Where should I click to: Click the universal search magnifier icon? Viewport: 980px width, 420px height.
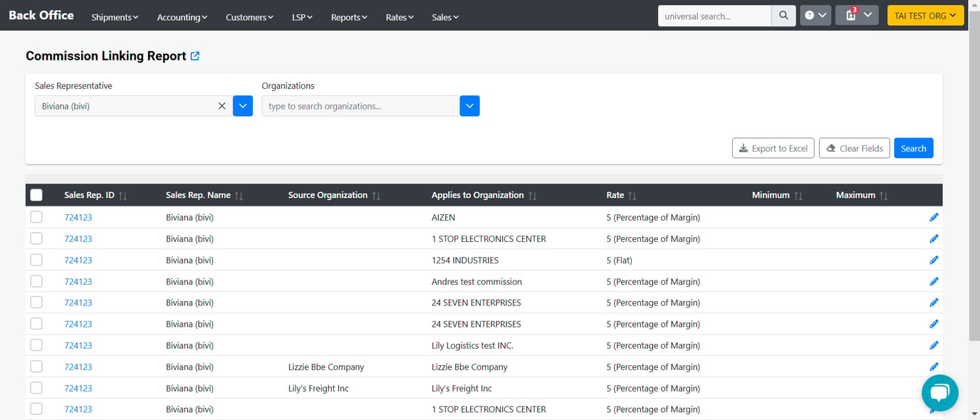pyautogui.click(x=783, y=16)
